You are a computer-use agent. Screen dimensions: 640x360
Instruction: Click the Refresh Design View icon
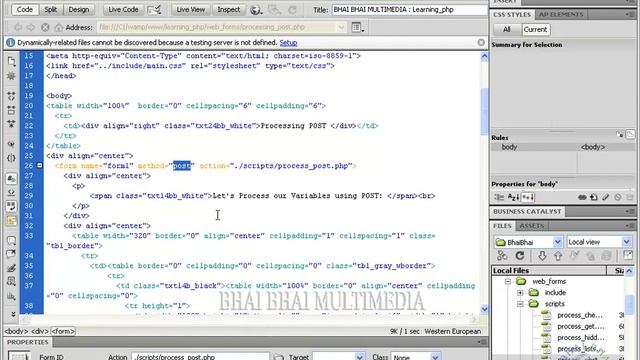292,10
